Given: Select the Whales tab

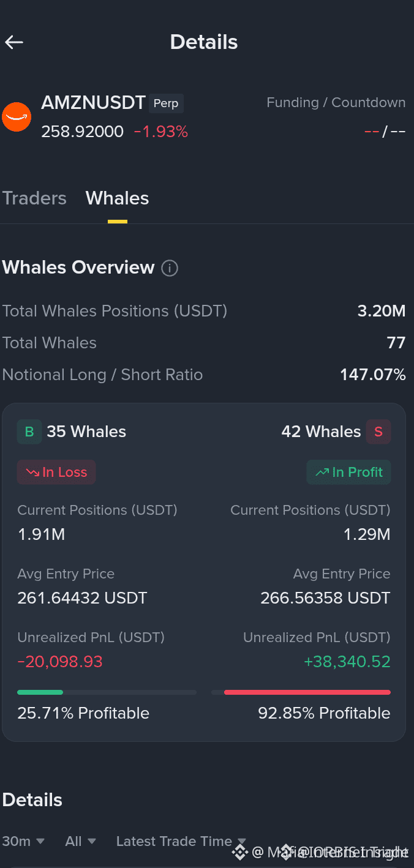Looking at the screenshot, I should coord(118,198).
